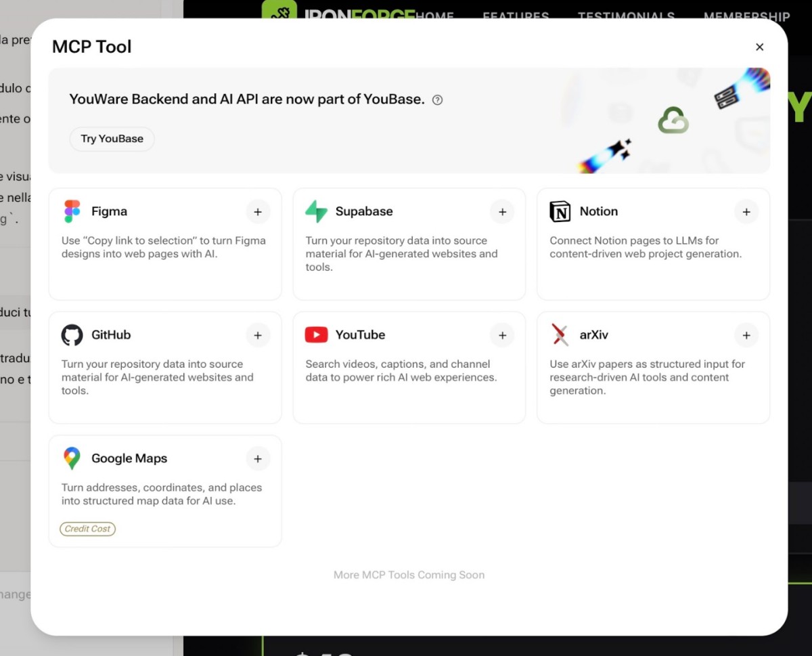Click the YouTube play logo icon
The image size is (812, 656).
[316, 335]
